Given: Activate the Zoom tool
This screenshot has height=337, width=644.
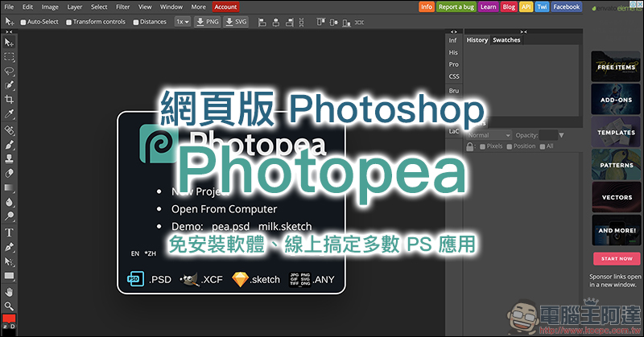Looking at the screenshot, I should click(x=9, y=306).
